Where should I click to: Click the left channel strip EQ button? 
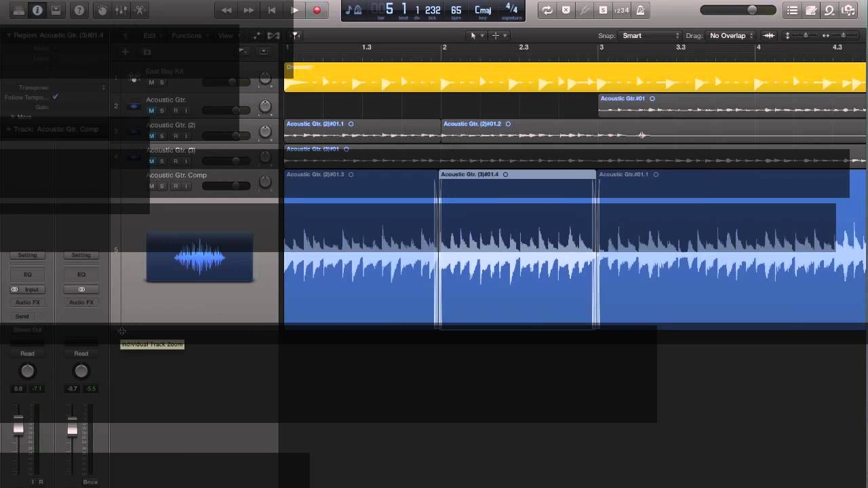[x=27, y=274]
